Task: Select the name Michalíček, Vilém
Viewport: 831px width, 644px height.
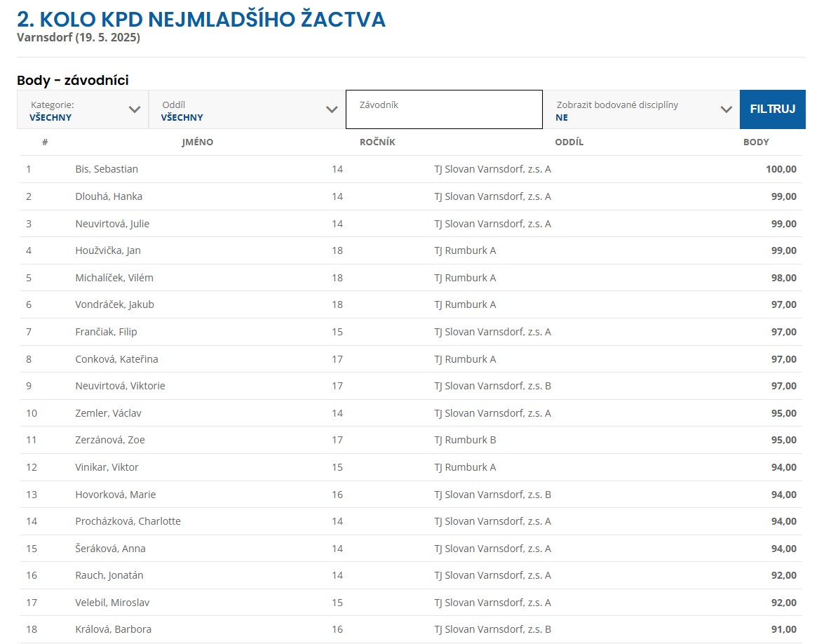Action: pyautogui.click(x=114, y=278)
